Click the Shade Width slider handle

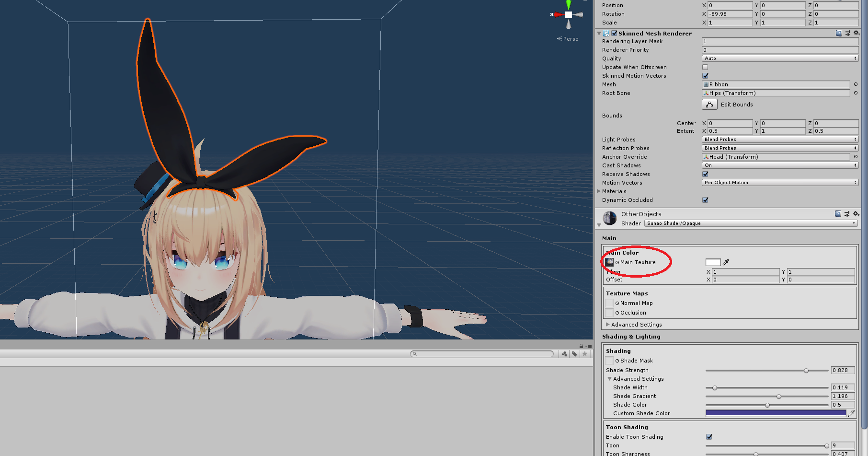pyautogui.click(x=715, y=388)
